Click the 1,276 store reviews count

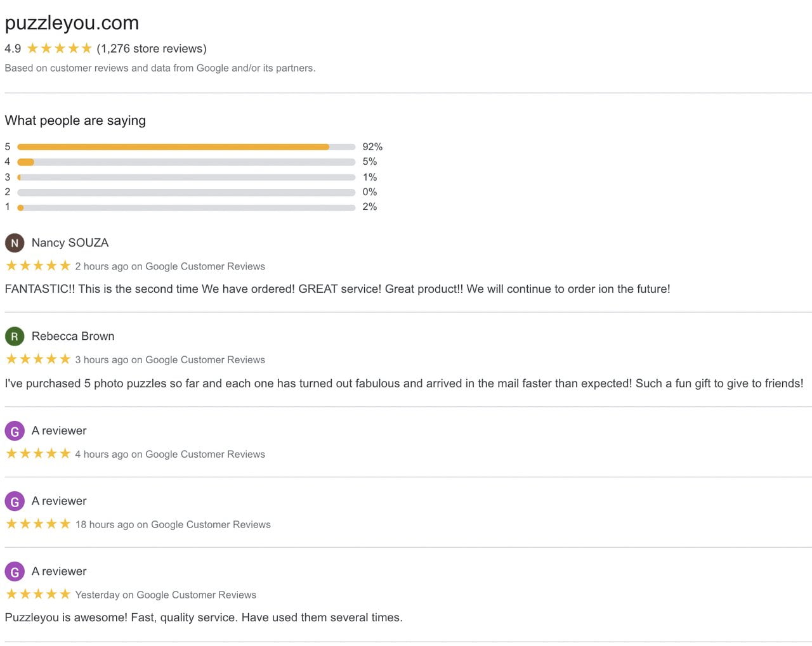(x=152, y=48)
